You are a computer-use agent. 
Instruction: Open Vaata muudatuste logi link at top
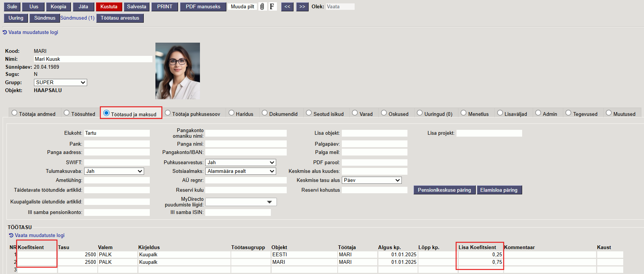tap(33, 32)
